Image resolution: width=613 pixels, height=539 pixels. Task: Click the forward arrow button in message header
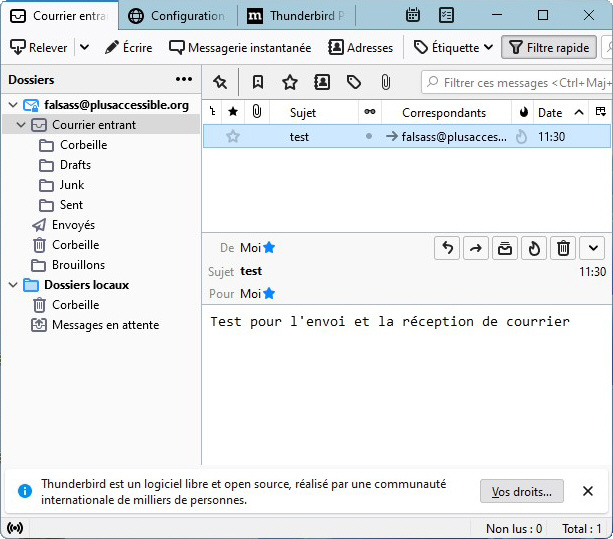coord(476,249)
